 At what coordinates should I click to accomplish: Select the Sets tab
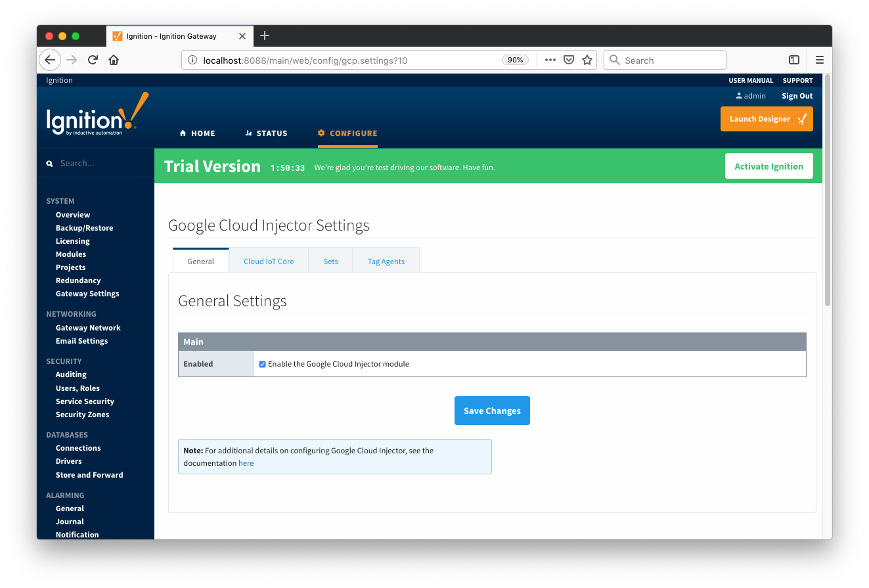(330, 261)
